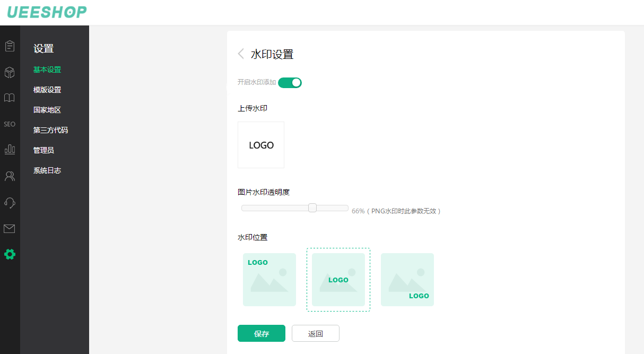The width and height of the screenshot is (644, 354).
Task: Click the 返回 button
Action: [316, 333]
